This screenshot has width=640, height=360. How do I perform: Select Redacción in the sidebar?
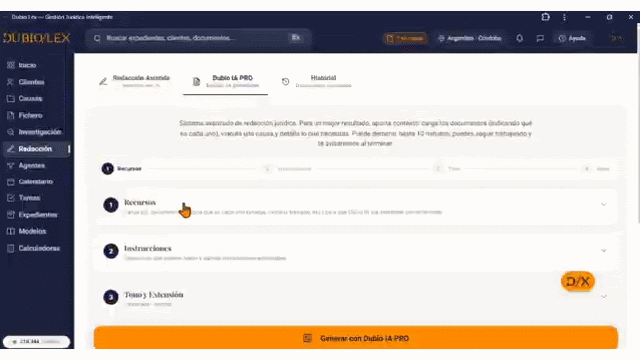tap(36, 149)
